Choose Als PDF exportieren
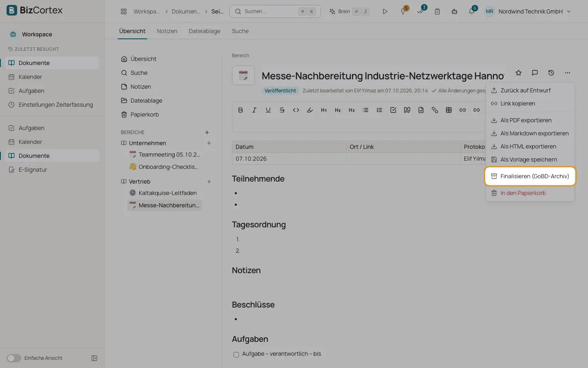Screen dimensions: 588x368 pyautogui.click(x=530, y=120)
